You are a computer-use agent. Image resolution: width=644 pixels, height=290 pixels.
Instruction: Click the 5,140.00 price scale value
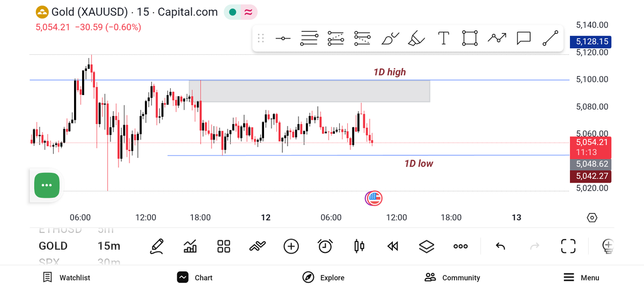tap(592, 25)
